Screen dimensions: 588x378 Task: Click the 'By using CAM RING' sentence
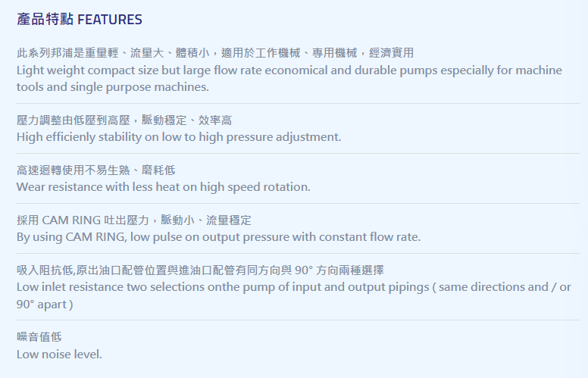(x=219, y=237)
